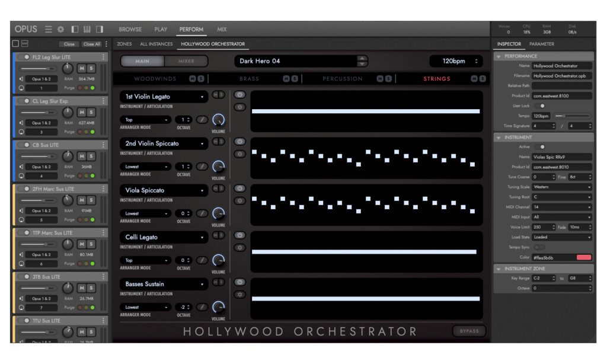Switch to the MIX tab
This screenshot has width=607, height=364.
click(222, 30)
